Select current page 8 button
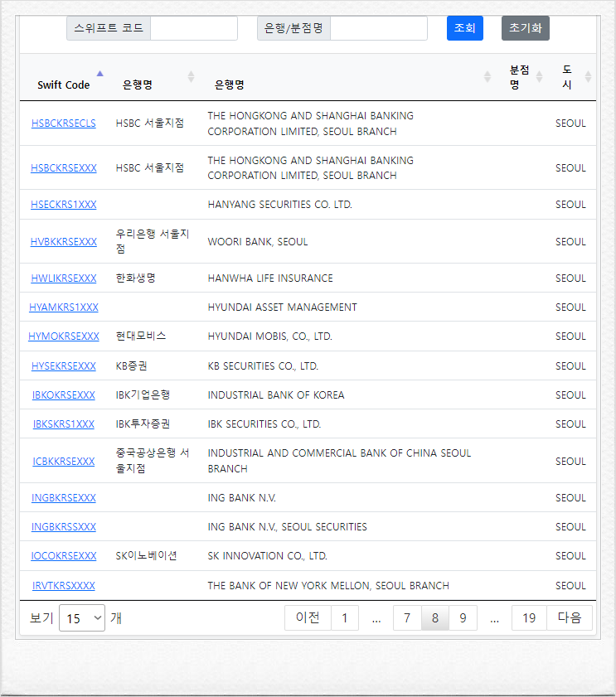 pyautogui.click(x=435, y=618)
